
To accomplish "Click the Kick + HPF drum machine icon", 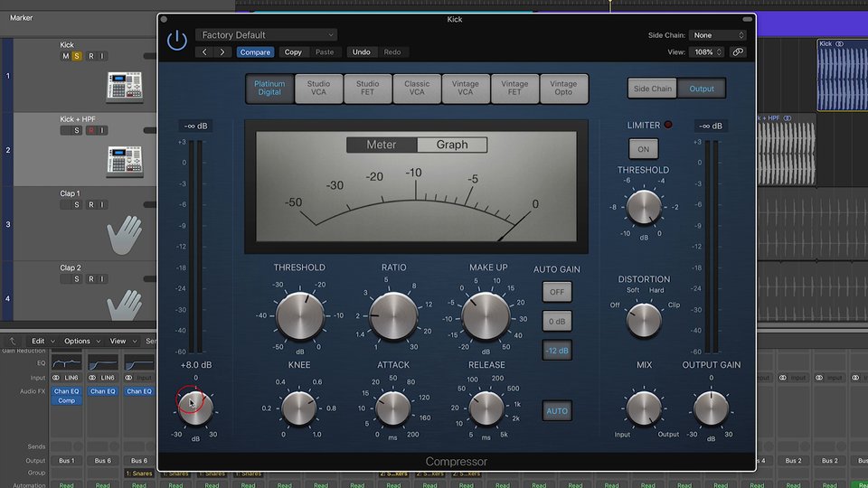I will point(125,161).
